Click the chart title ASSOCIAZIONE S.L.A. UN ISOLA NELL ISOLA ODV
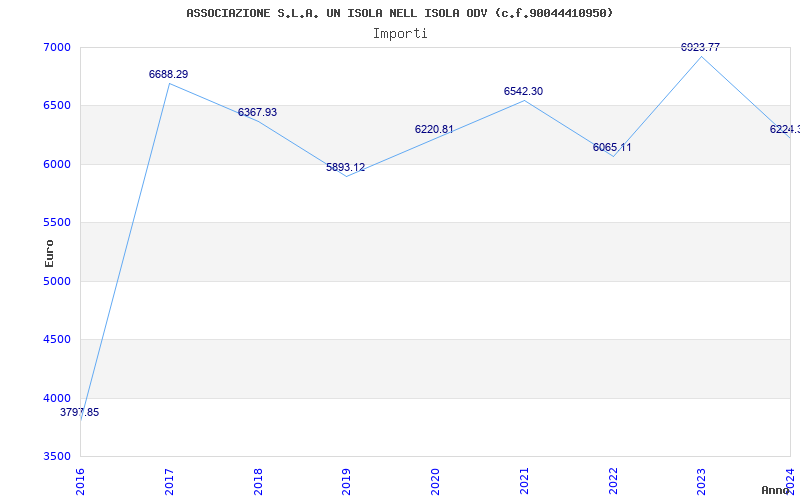Screen dimensions: 800x500 399,13
